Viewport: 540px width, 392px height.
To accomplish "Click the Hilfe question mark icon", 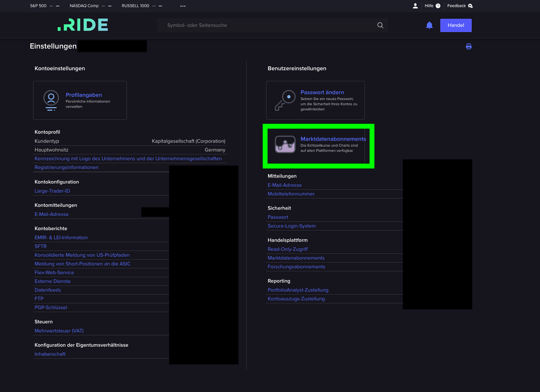I will (438, 6).
